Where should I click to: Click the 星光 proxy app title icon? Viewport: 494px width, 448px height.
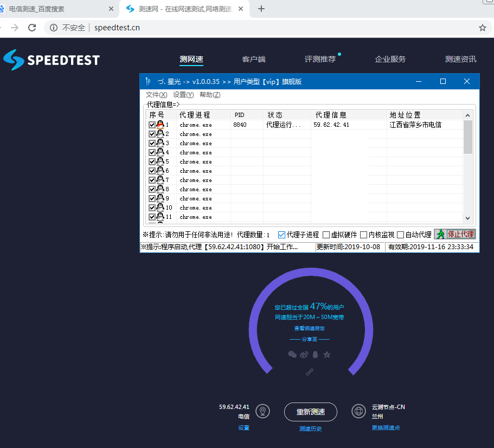[148, 81]
